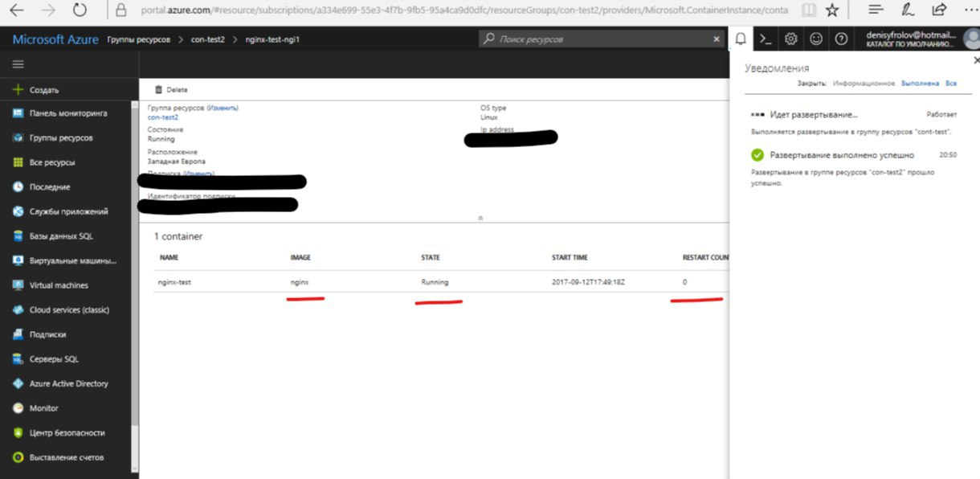This screenshot has height=479, width=980.
Task: Send feedback via smiley icon
Action: [816, 39]
